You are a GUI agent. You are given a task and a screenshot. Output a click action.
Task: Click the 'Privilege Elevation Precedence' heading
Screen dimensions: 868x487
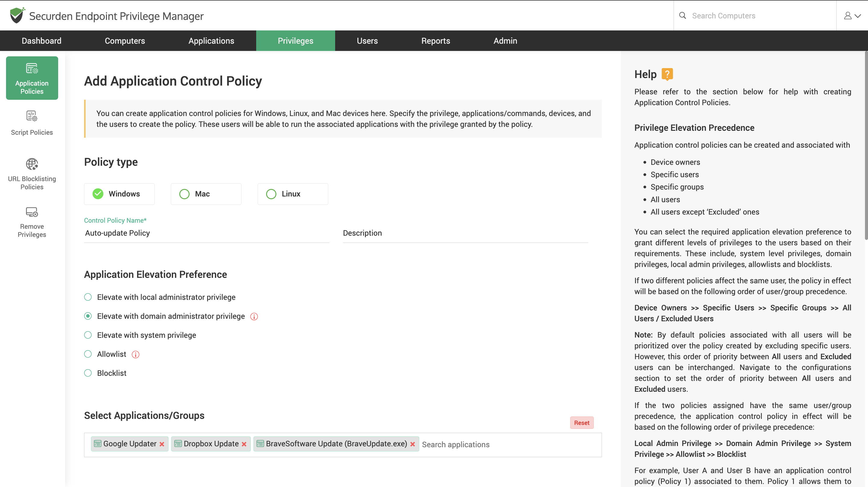[694, 128]
